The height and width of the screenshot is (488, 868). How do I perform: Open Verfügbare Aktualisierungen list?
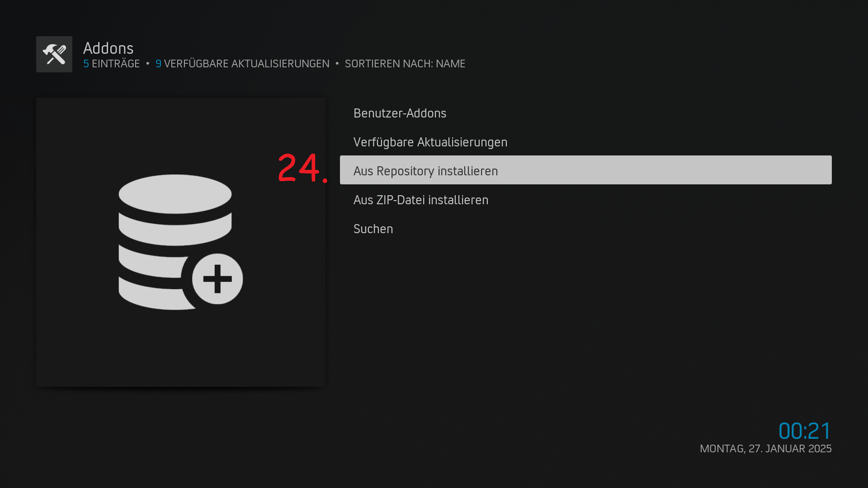click(586, 142)
